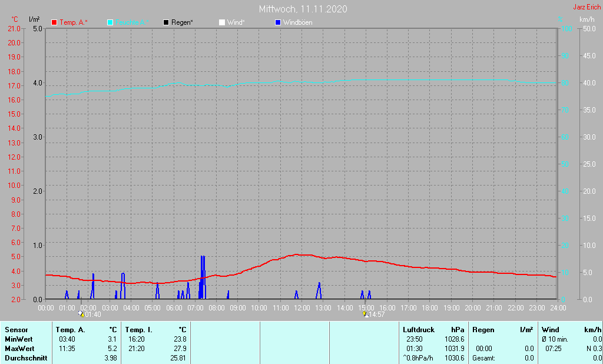Click the moon icon beside 14:57

365,314
